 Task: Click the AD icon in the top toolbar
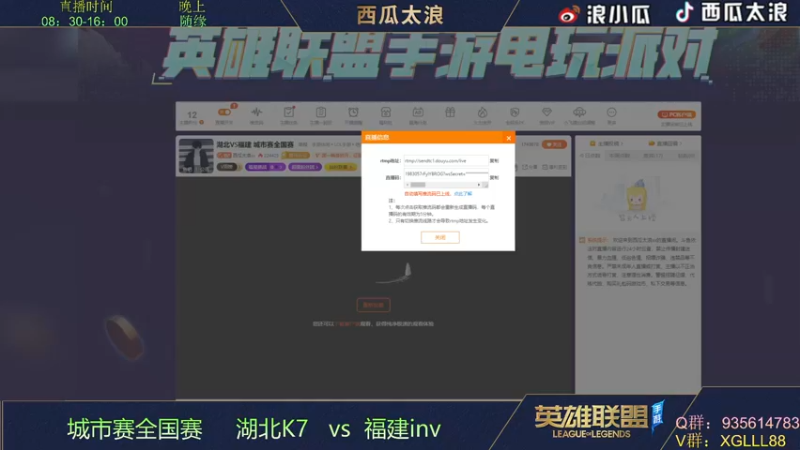(418, 112)
